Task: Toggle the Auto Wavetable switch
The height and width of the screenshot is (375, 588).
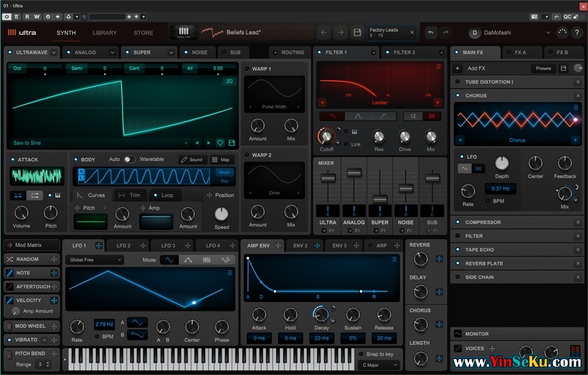Action: coord(130,160)
